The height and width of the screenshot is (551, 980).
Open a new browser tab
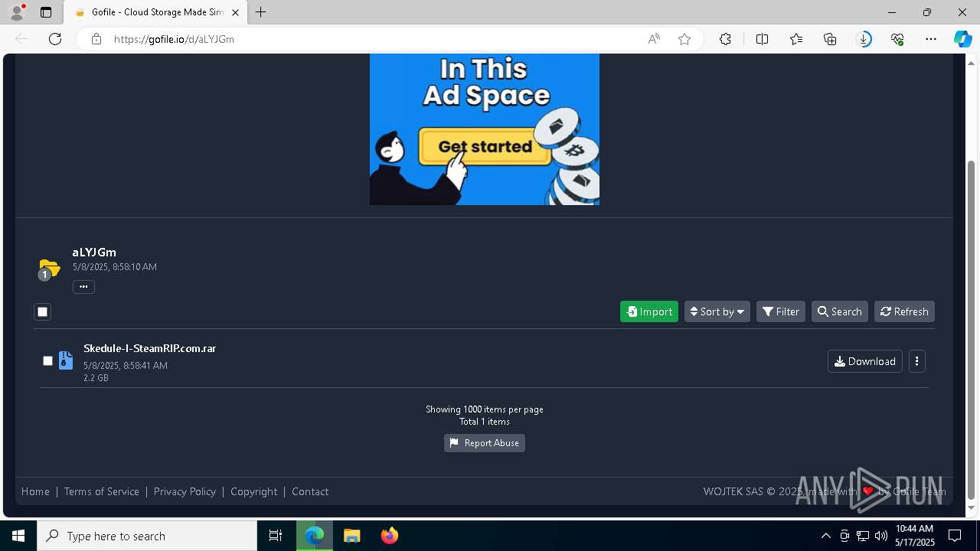point(260,12)
